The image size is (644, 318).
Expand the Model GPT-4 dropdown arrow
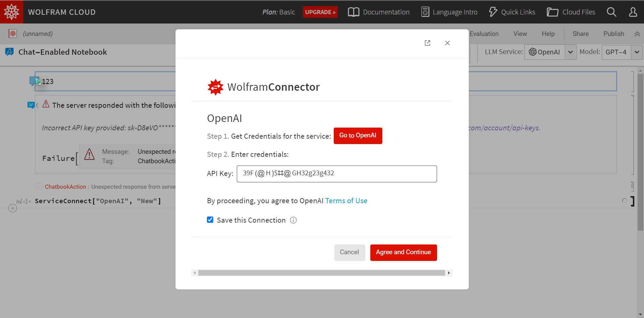pyautogui.click(x=637, y=52)
